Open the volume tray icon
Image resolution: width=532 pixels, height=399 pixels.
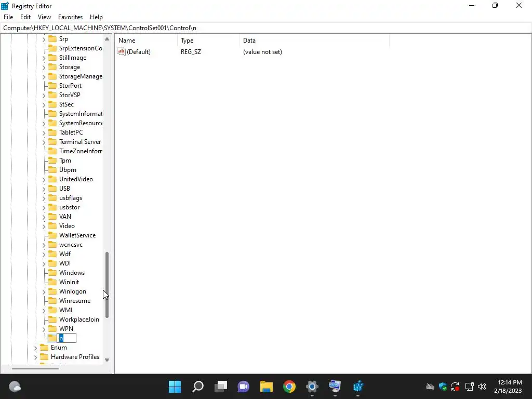(482, 387)
